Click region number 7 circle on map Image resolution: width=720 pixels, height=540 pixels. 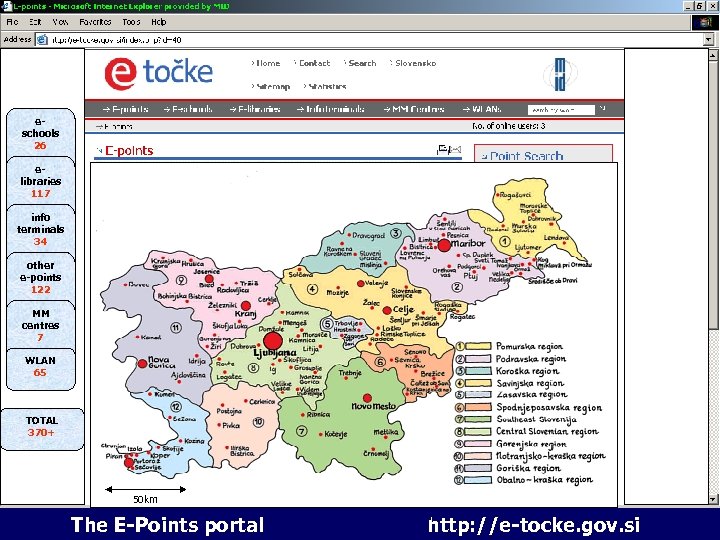point(301,431)
